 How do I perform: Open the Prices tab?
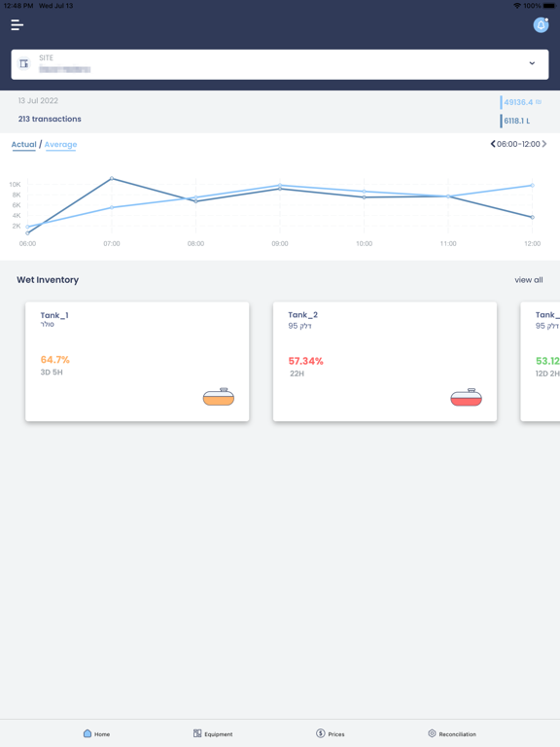tap(330, 733)
